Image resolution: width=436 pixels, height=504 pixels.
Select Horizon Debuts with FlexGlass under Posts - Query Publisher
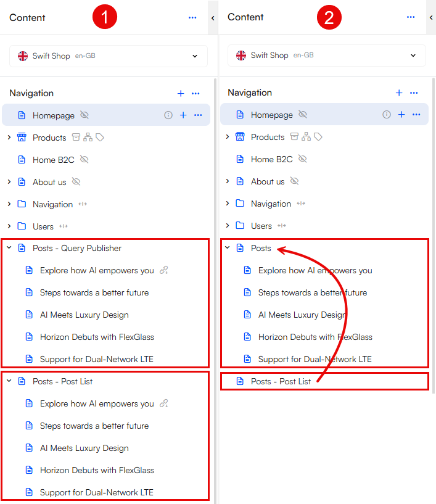pos(97,337)
